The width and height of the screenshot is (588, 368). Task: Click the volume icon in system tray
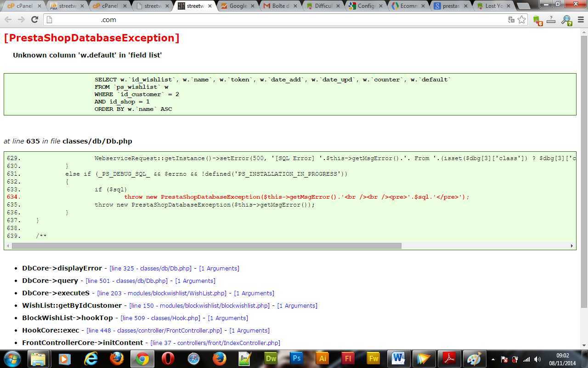pyautogui.click(x=537, y=359)
